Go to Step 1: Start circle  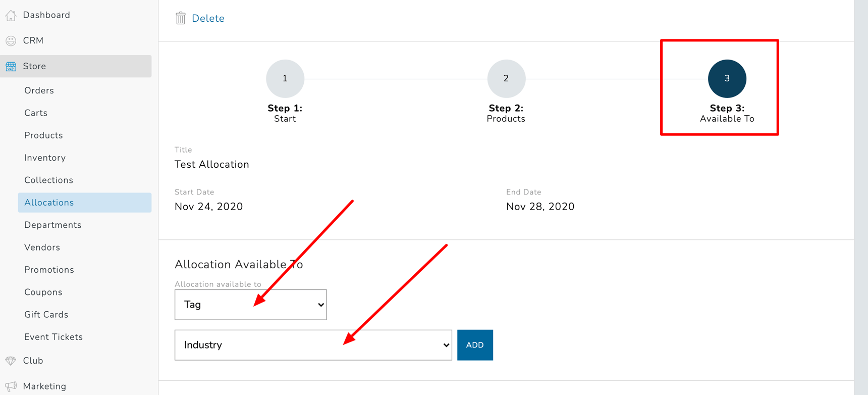pyautogui.click(x=285, y=78)
